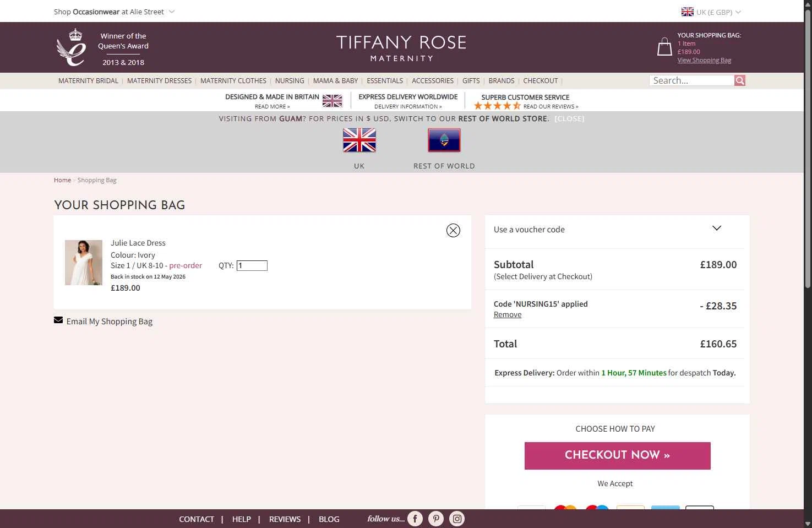Click the Total £160.65 amount

718,344
